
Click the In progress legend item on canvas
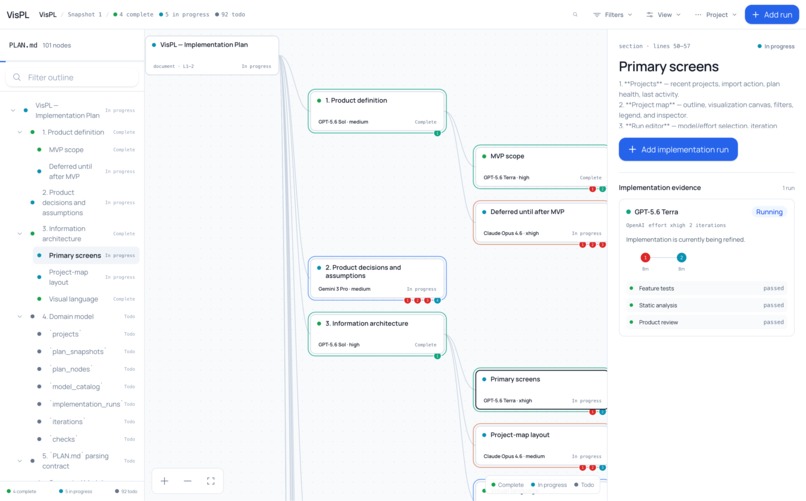coord(548,485)
